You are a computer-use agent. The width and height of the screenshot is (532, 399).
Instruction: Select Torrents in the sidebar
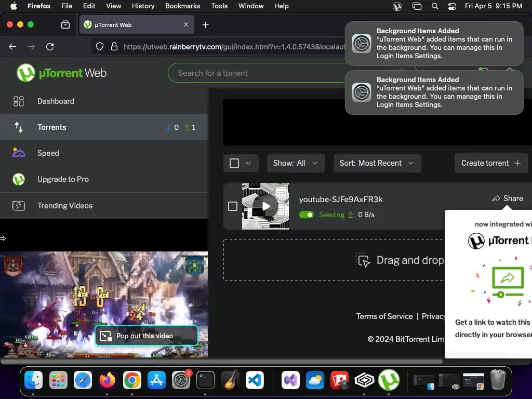click(104, 127)
